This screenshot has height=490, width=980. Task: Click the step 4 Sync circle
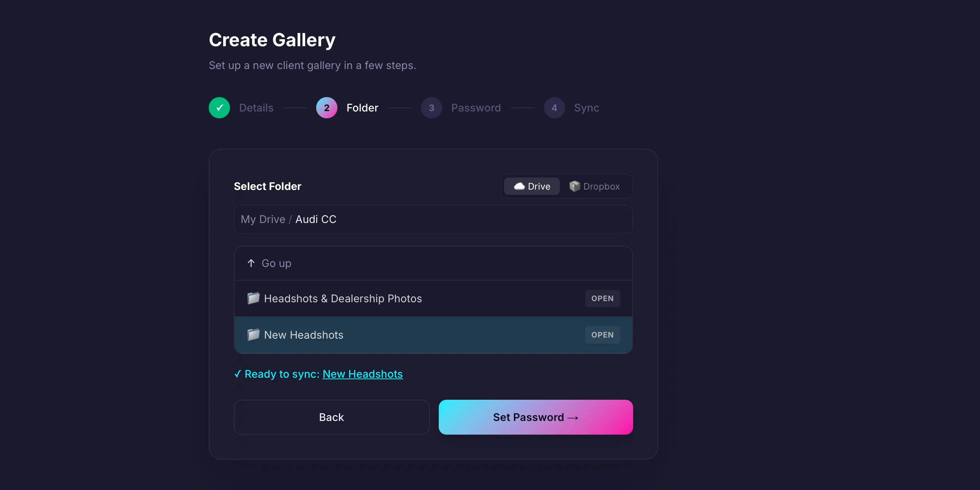tap(554, 108)
